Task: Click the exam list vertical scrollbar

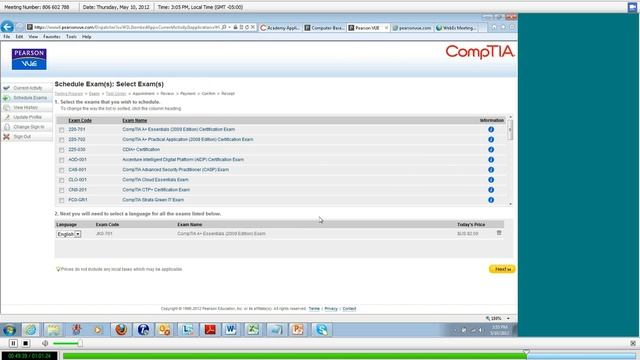Action: pyautogui.click(x=510, y=160)
